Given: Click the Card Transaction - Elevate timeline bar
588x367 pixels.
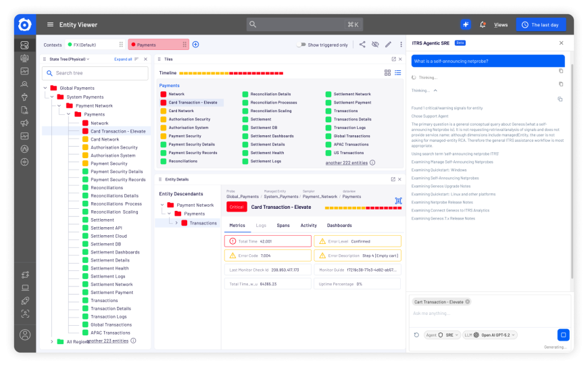Looking at the screenshot, I should [x=363, y=207].
